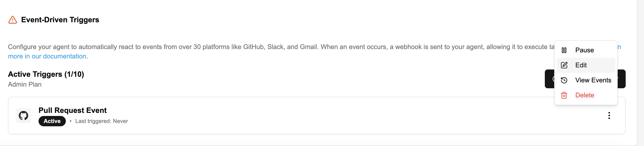Click the "Last triggered: Never" text
Viewport: 644px width, 146px height.
pos(102,121)
